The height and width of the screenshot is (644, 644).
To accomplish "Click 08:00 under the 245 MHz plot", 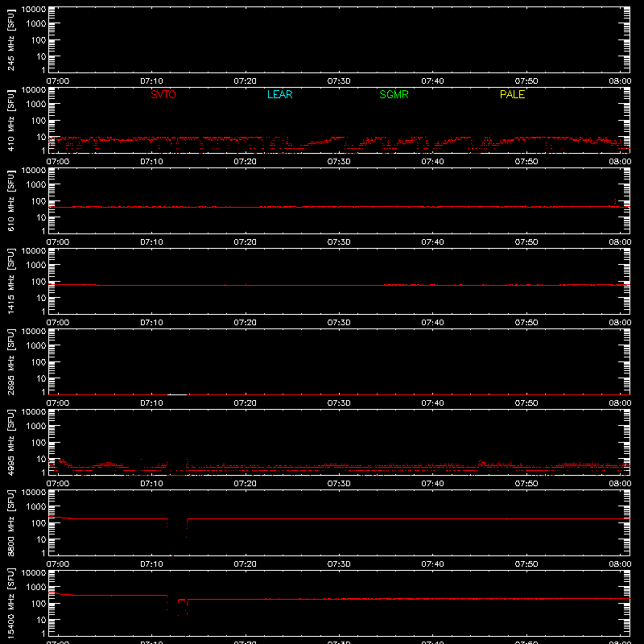I will click(620, 81).
